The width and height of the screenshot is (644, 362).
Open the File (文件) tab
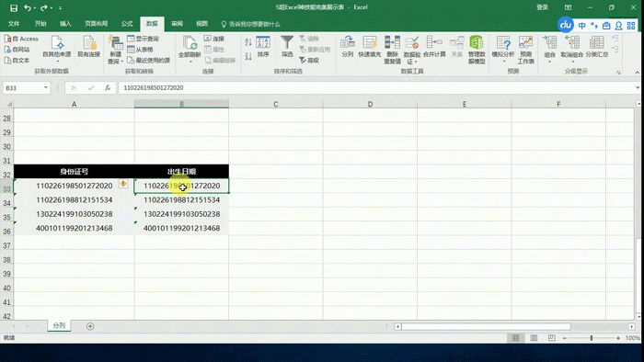[14, 24]
